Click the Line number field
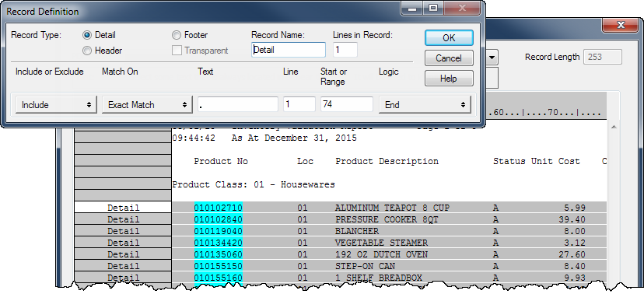This screenshot has height=294, width=644. pyautogui.click(x=299, y=104)
